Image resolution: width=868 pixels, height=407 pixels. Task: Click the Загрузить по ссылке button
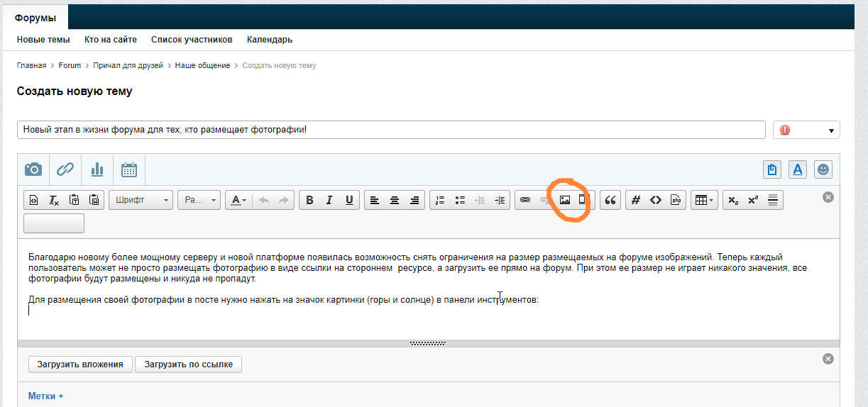click(188, 364)
